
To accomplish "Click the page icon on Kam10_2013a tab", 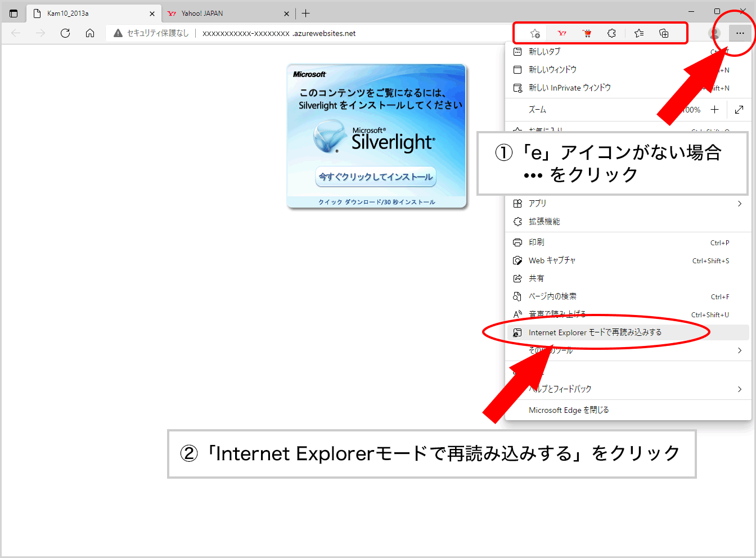I will coord(37,13).
